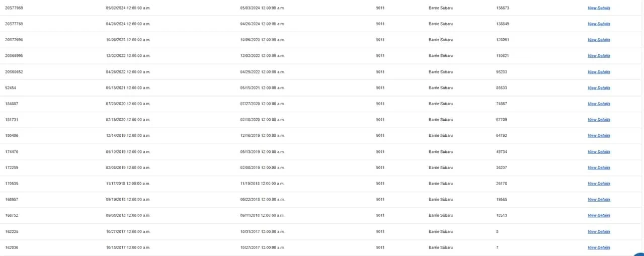Open View Details for record 20577969
The height and width of the screenshot is (256, 644).
click(x=599, y=8)
